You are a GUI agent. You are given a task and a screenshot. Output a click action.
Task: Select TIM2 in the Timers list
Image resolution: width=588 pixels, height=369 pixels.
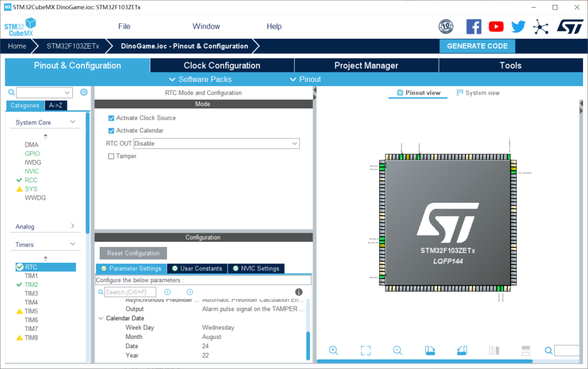click(31, 285)
